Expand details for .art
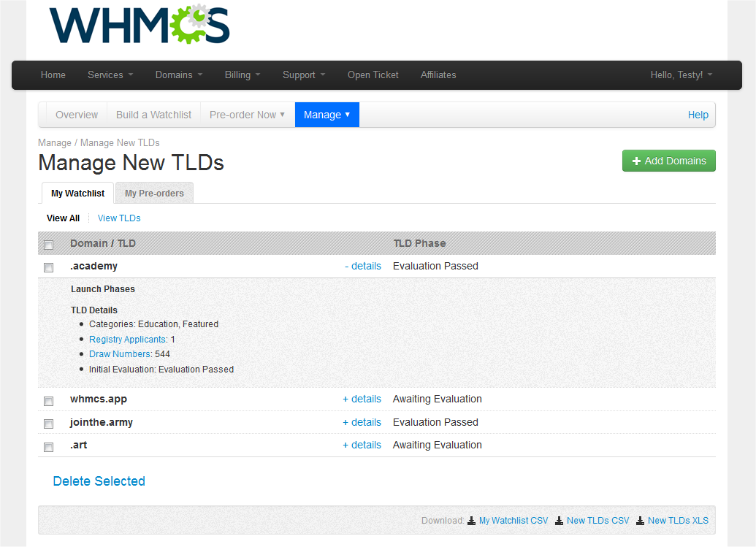Screen dimensions: 756x547 click(x=362, y=445)
